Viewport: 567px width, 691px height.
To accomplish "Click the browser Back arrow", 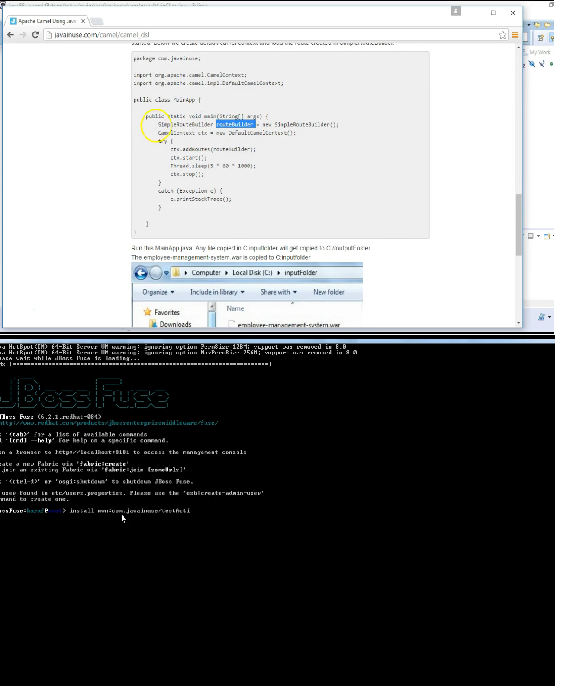I will [10, 35].
